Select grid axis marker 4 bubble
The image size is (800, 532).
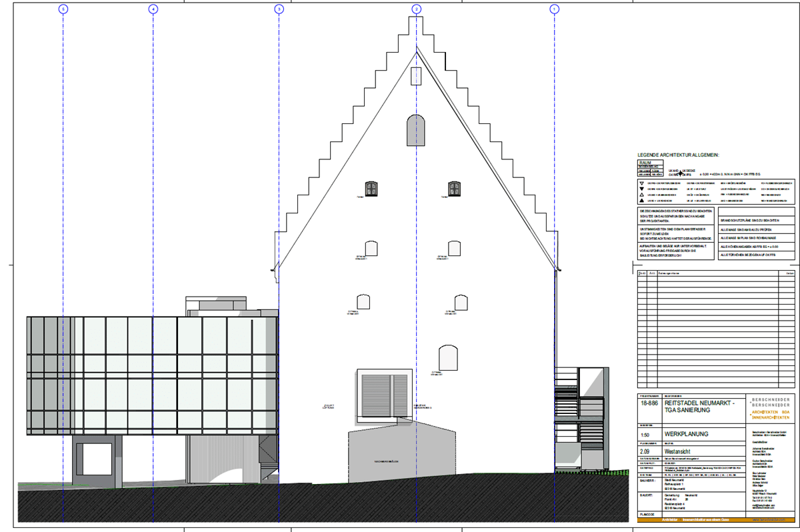pos(153,9)
